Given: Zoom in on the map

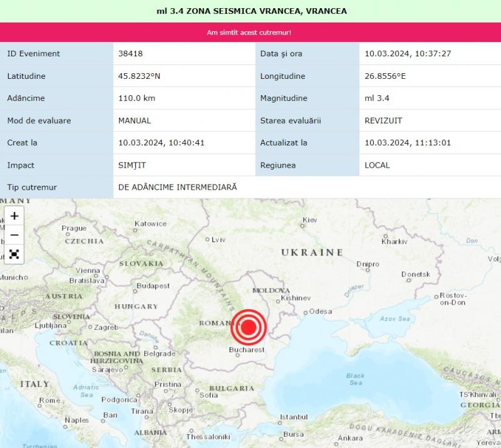Looking at the screenshot, I should (x=14, y=216).
